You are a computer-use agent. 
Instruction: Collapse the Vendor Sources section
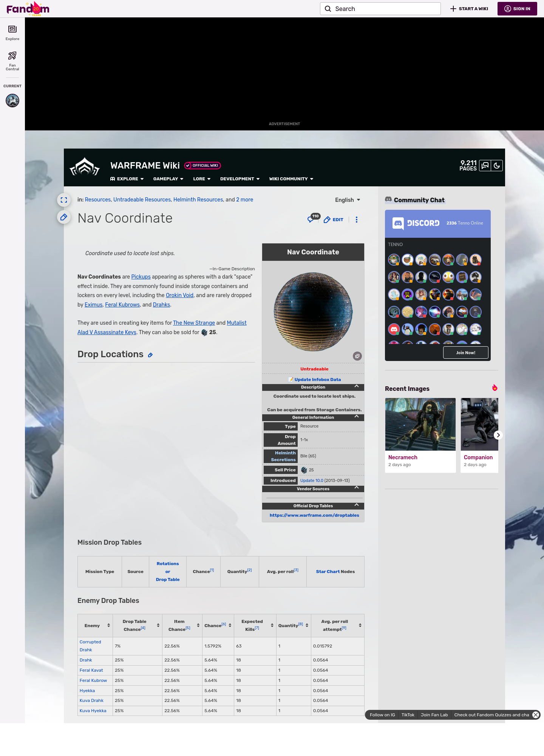pos(313,489)
